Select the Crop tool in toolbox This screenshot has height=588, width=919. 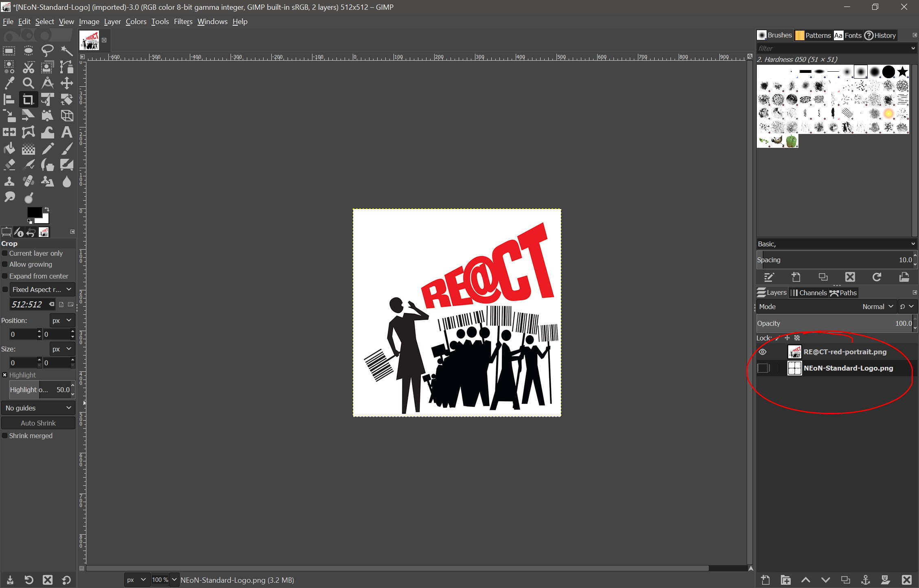point(28,100)
